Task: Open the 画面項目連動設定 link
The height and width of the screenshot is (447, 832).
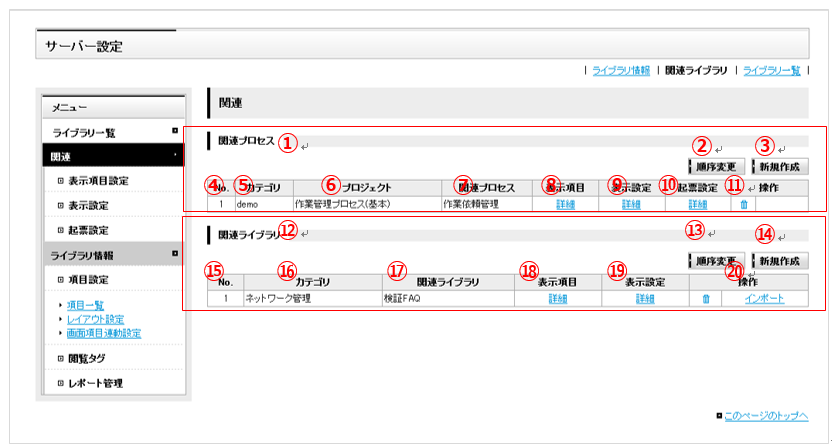Action: (x=104, y=333)
